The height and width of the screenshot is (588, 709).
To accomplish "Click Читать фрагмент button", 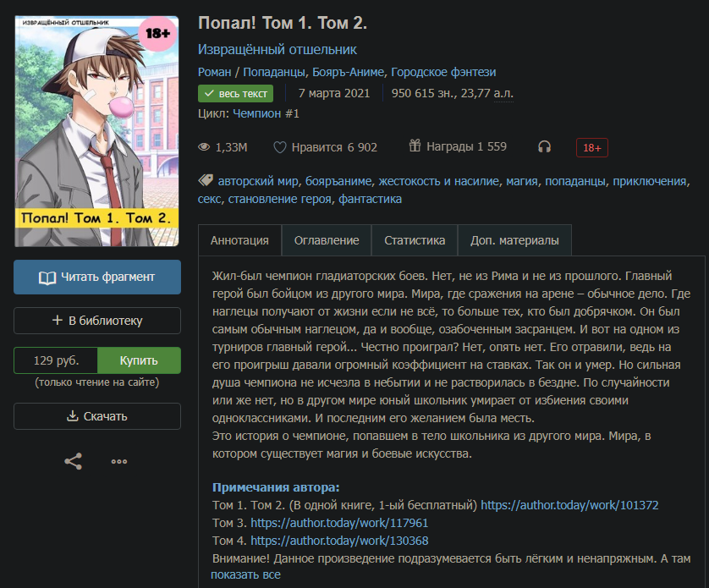I will click(x=97, y=277).
